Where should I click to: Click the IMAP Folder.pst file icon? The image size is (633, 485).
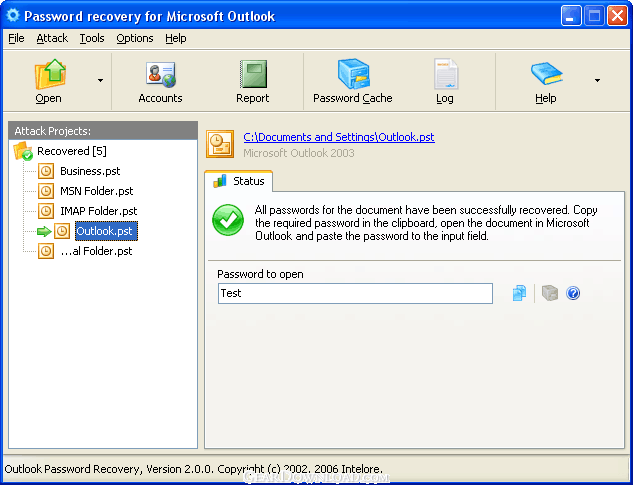point(46,211)
